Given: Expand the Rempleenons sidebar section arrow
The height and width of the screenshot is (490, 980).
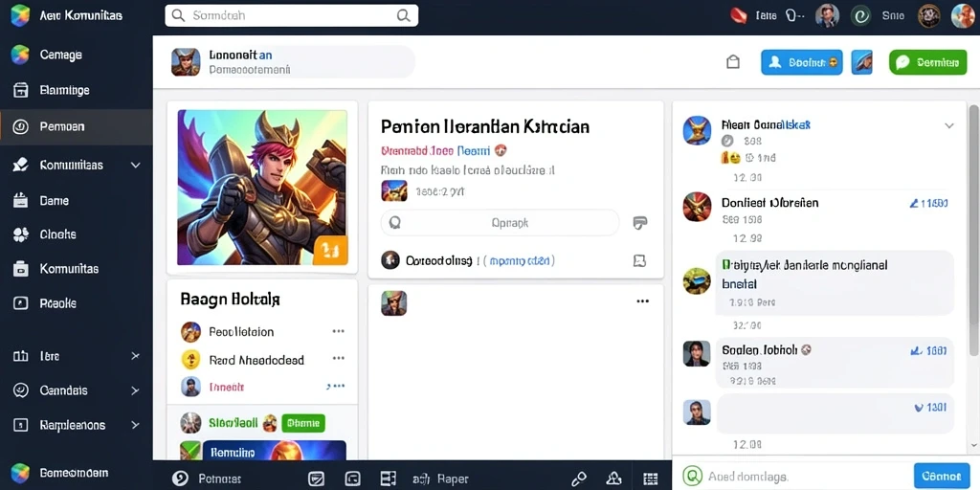Looking at the screenshot, I should coord(135,425).
